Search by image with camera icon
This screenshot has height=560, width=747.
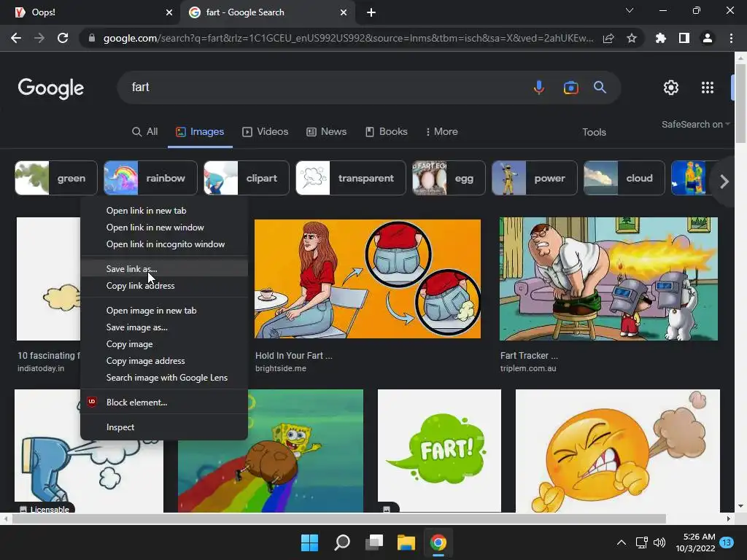[x=570, y=87]
